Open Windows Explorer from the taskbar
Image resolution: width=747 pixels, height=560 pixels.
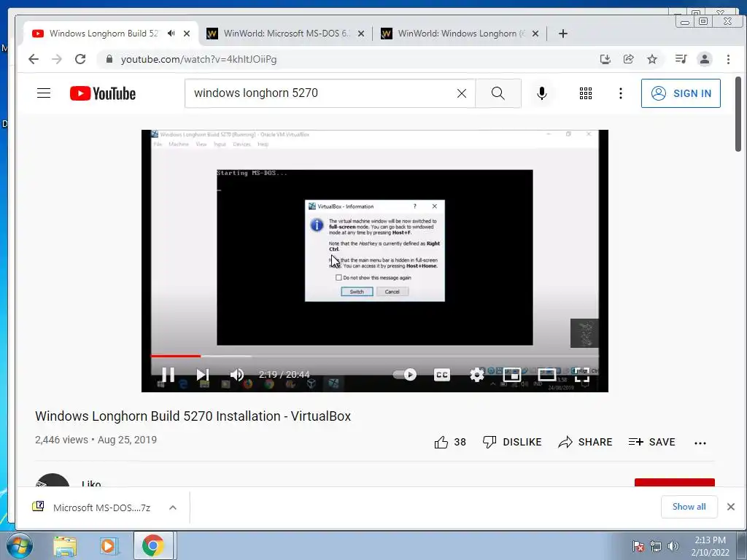pos(65,546)
